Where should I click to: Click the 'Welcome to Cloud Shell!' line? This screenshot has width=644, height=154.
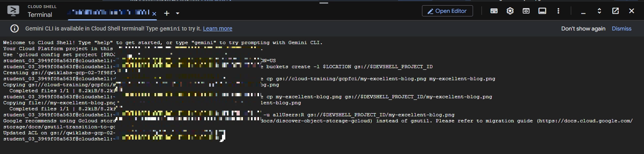pos(163,43)
